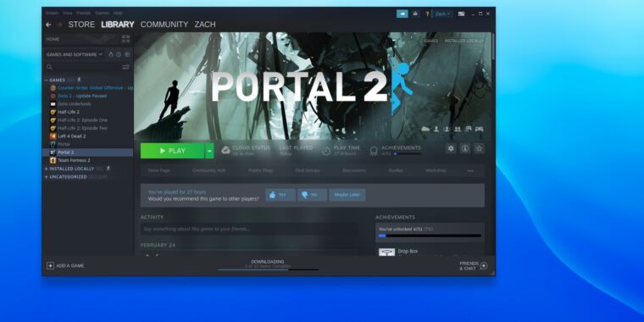644x322 pixels.
Task: Switch to the Store tab
Action: point(81,25)
